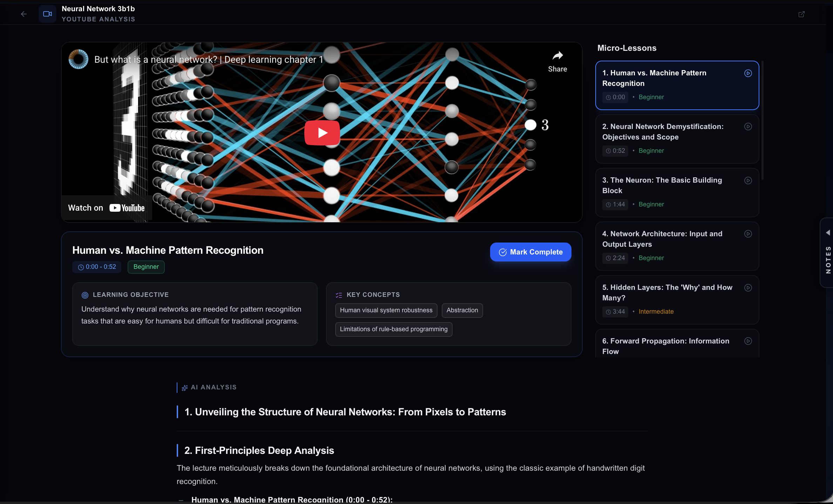Open the video title link in player
Image resolution: width=833 pixels, height=504 pixels.
209,60
